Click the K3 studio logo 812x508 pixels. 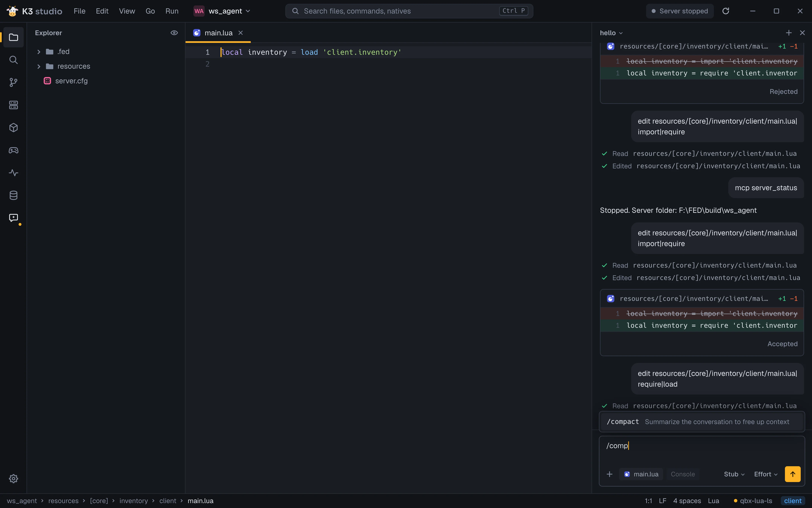point(12,11)
